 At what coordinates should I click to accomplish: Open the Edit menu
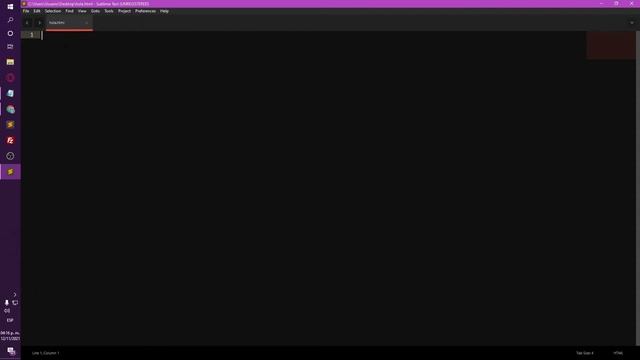37,11
